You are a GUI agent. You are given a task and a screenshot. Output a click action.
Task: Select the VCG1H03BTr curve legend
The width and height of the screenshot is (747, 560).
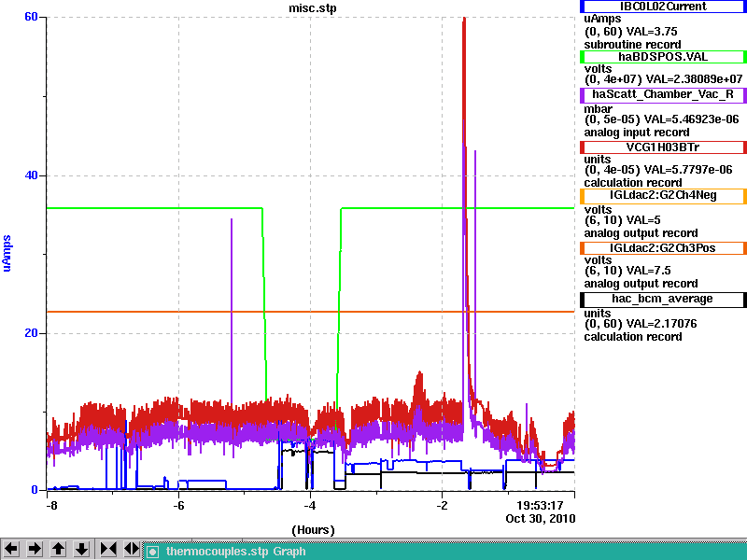click(663, 147)
